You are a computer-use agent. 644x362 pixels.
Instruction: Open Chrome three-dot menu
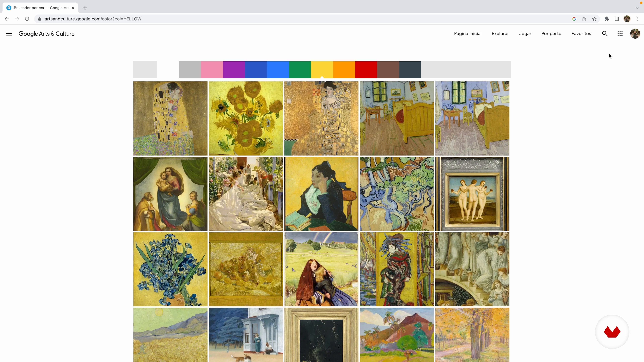637,19
